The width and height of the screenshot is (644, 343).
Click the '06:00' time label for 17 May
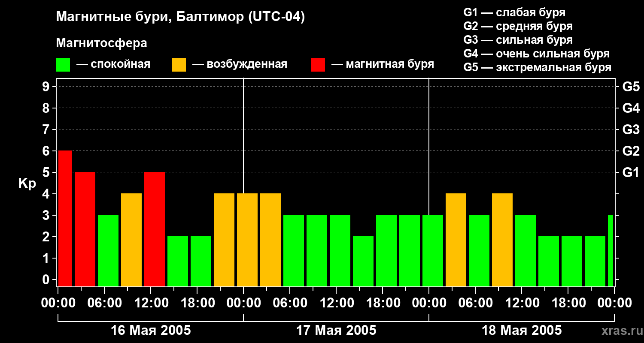(x=290, y=303)
